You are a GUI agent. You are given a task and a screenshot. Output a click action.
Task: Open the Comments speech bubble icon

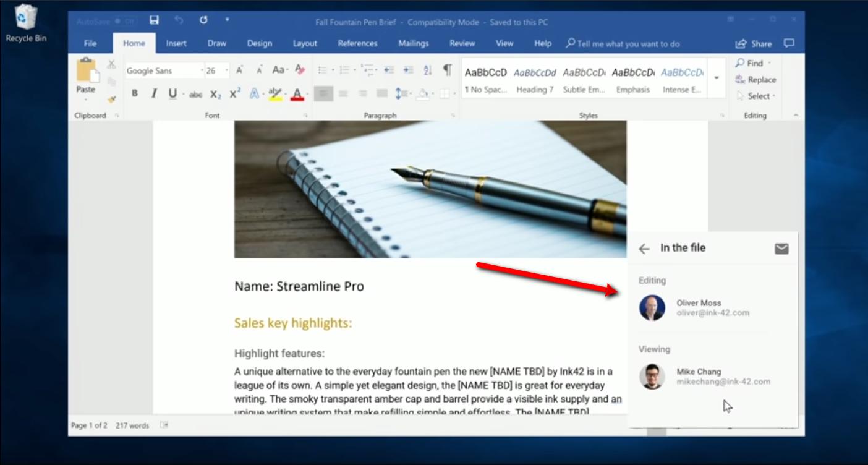point(789,43)
